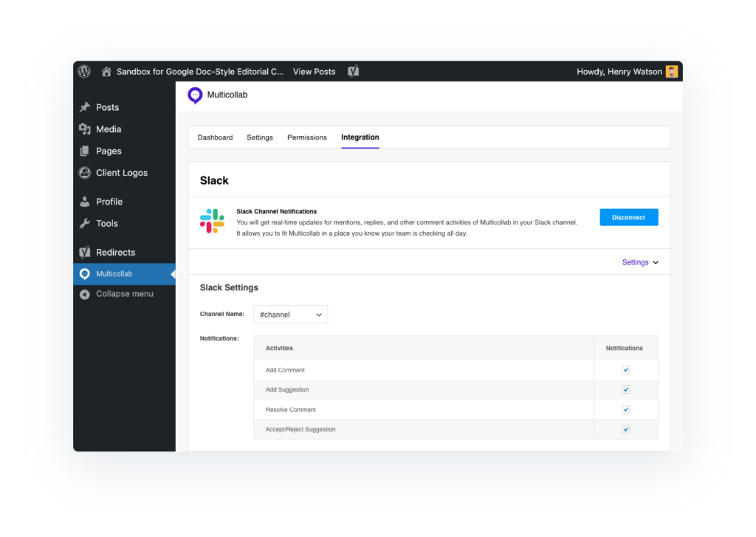Click the Disconnect button
This screenshot has height=537, width=756.
(x=629, y=218)
